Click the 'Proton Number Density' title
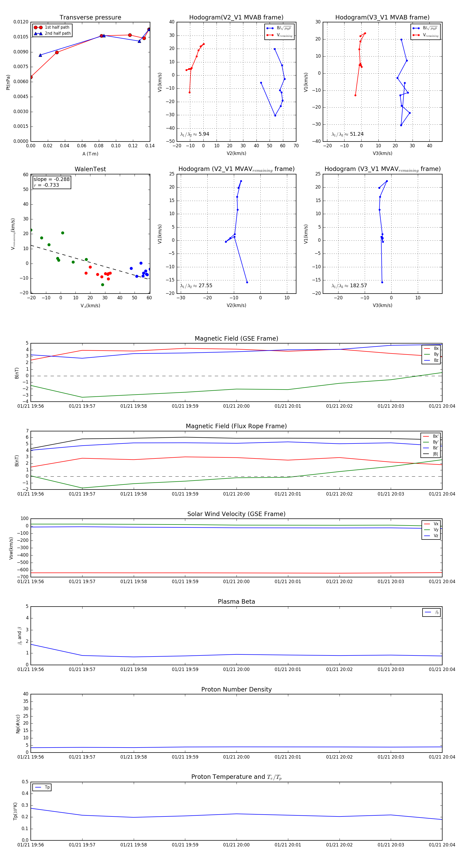Image resolution: width=473 pixels, height=868 pixels. point(236,689)
